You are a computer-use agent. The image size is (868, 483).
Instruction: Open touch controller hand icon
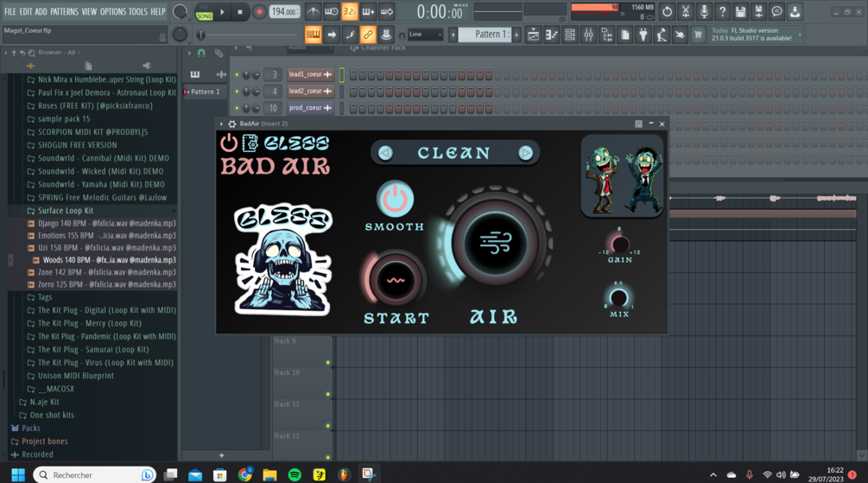tap(680, 35)
